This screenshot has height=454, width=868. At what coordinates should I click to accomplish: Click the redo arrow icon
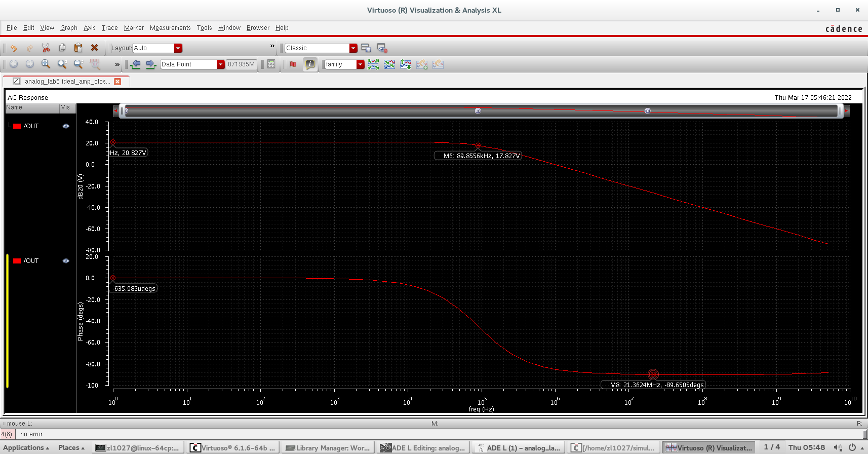[30, 48]
